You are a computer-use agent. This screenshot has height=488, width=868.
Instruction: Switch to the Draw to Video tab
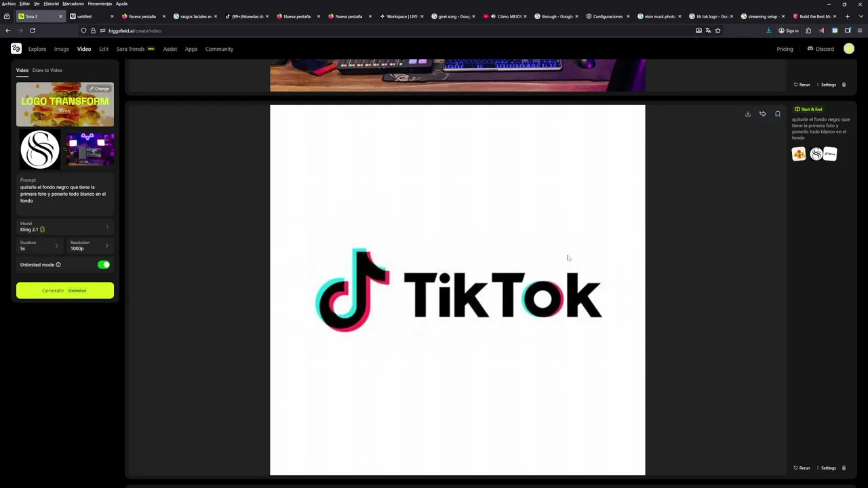(47, 70)
